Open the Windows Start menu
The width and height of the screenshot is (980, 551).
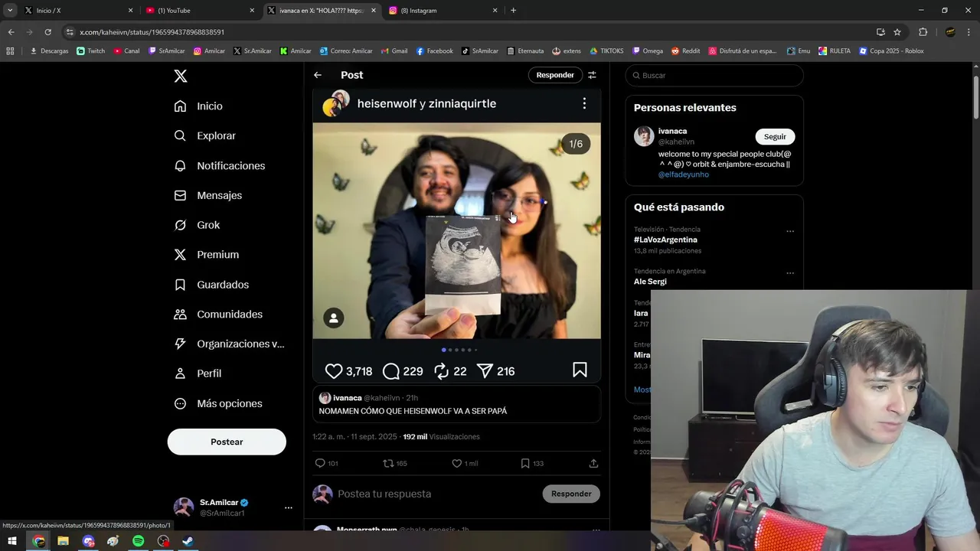(x=12, y=541)
